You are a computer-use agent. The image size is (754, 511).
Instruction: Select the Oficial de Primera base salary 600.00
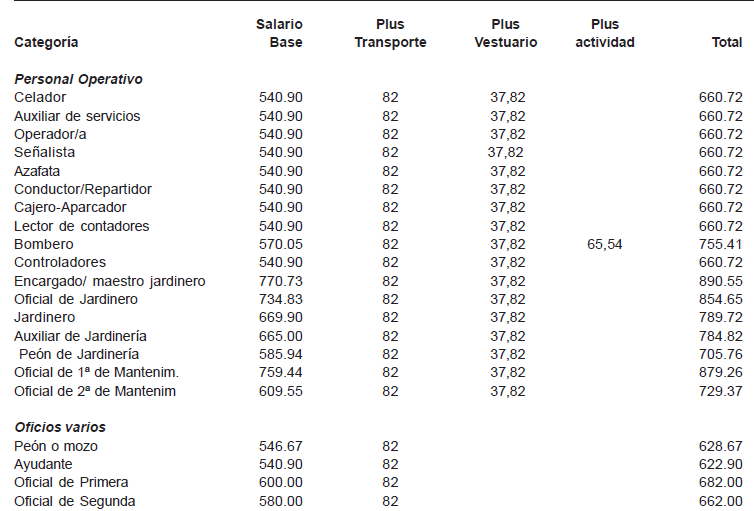(281, 482)
